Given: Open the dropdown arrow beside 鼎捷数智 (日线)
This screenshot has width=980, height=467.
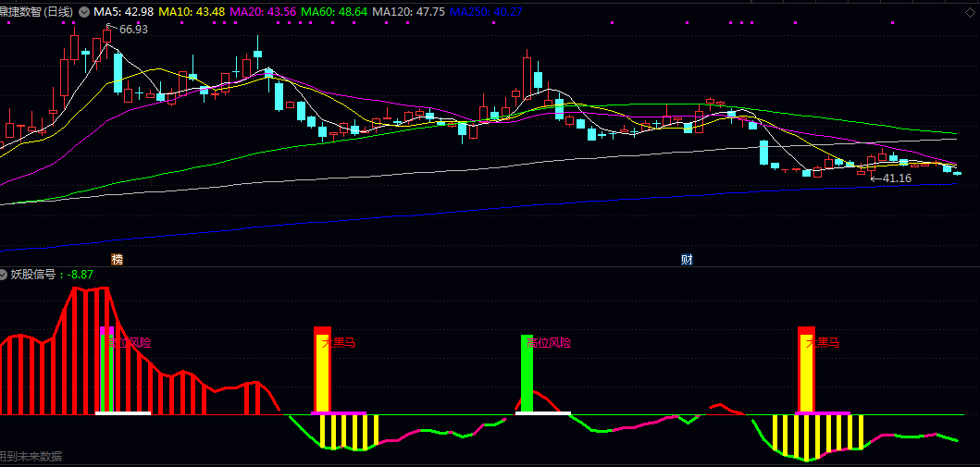Looking at the screenshot, I should [x=83, y=12].
